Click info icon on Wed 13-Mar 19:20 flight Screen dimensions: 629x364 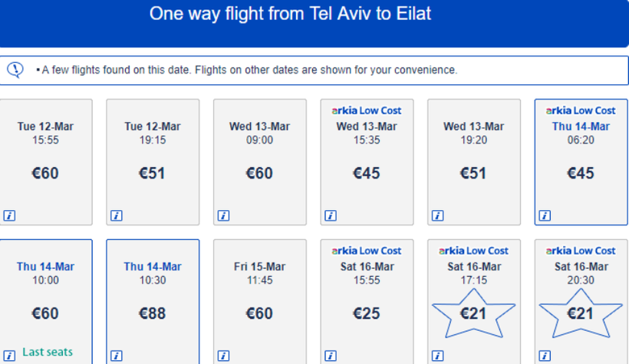[x=438, y=215]
